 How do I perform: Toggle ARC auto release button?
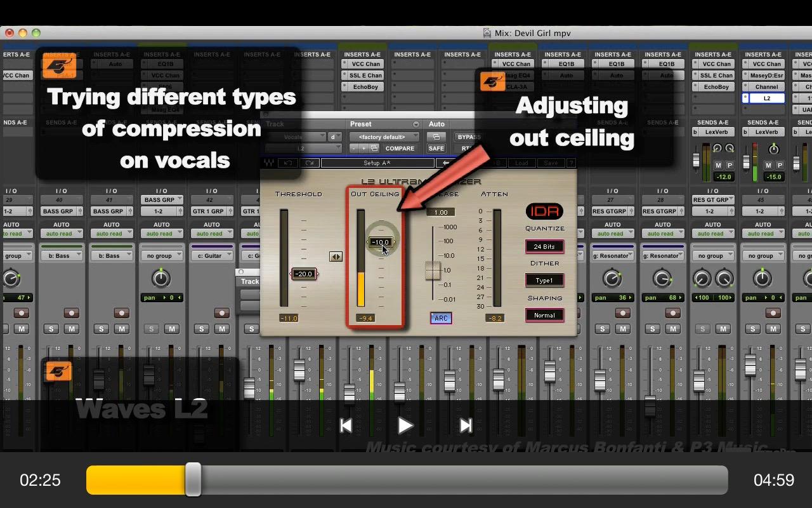[x=441, y=319]
